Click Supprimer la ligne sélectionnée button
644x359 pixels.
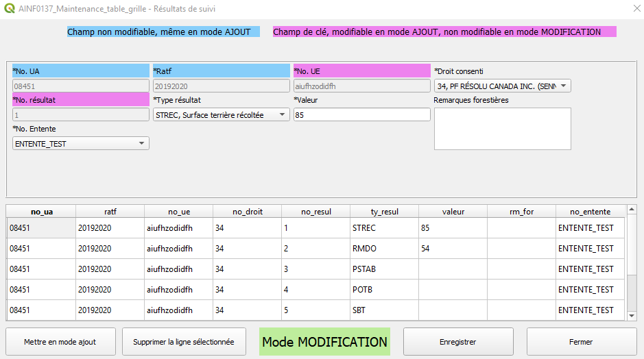[x=184, y=342]
